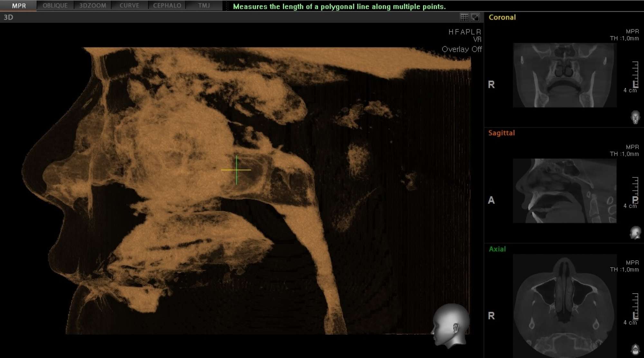Open the TH :1,0mm thickness in Axial view
Screen dimensions: 644x358
pos(624,269)
